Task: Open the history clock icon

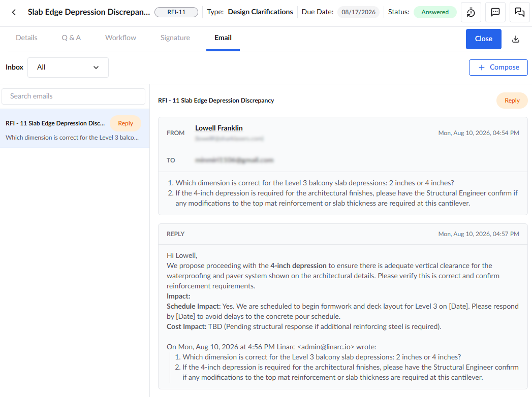Action: (471, 12)
